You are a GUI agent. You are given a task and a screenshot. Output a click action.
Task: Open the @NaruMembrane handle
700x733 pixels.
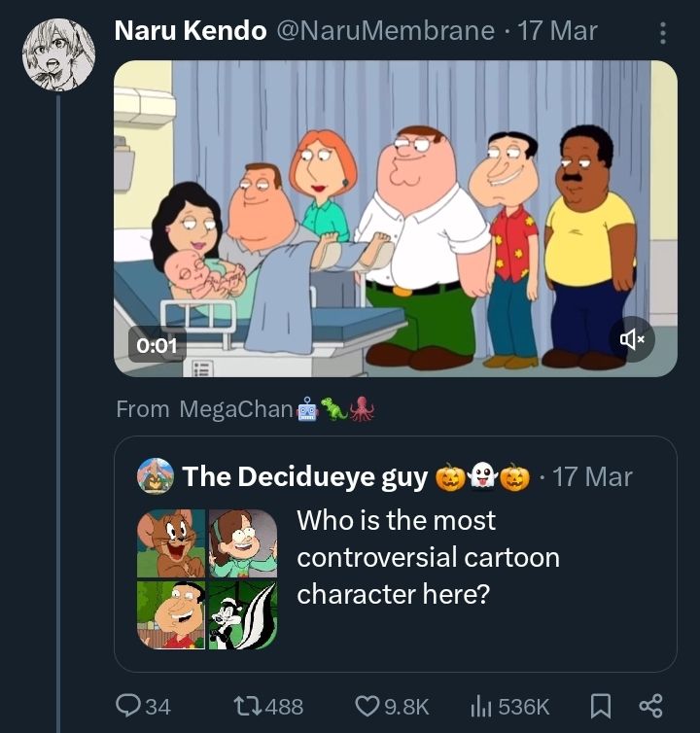386,30
